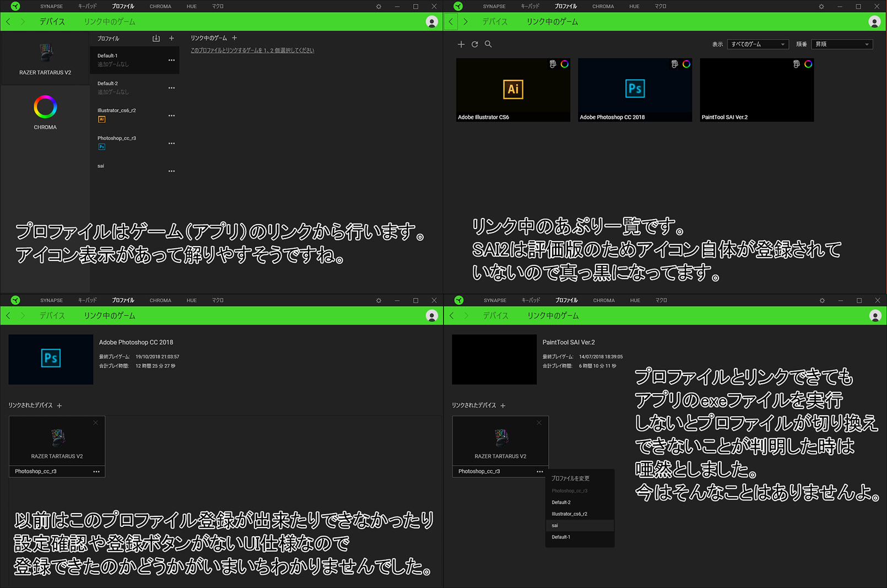The image size is (887, 588).
Task: Click the keypad device icon on Adobe Photoshop CC 2018 card
Action: [x=674, y=64]
